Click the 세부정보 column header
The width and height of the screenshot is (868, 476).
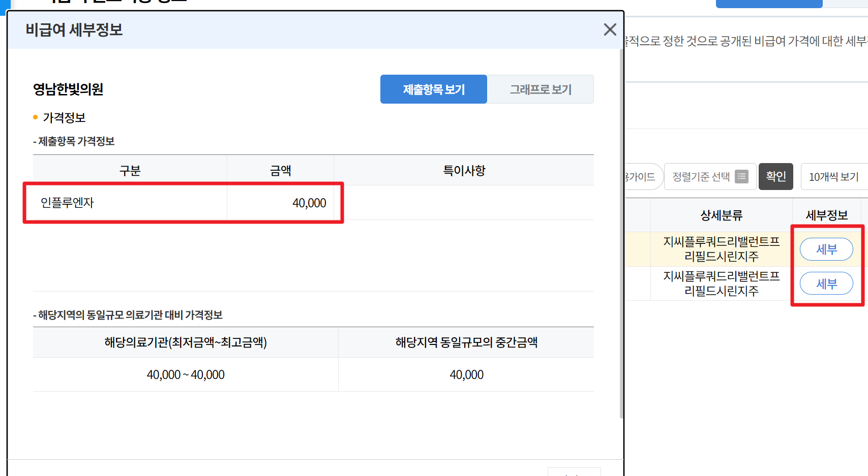pos(826,215)
